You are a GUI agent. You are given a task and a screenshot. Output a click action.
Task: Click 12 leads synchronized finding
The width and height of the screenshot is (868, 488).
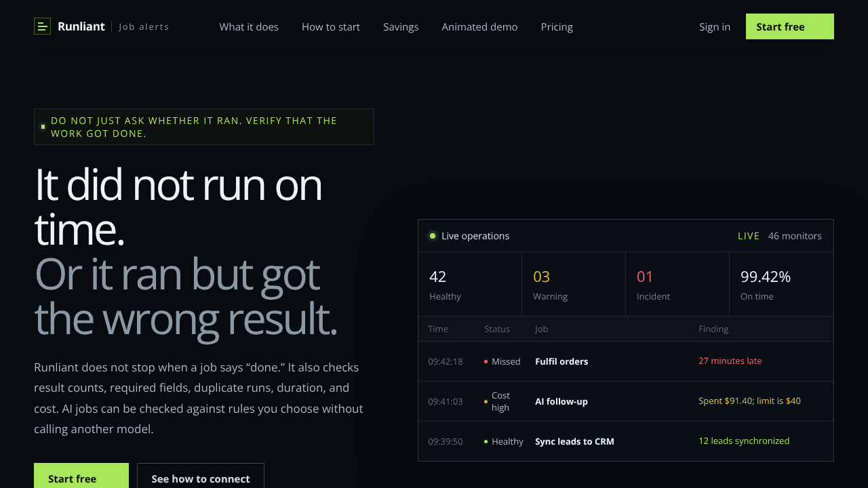(744, 441)
